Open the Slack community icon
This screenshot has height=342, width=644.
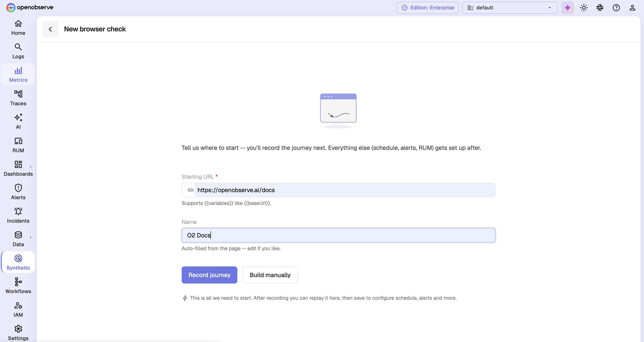600,8
